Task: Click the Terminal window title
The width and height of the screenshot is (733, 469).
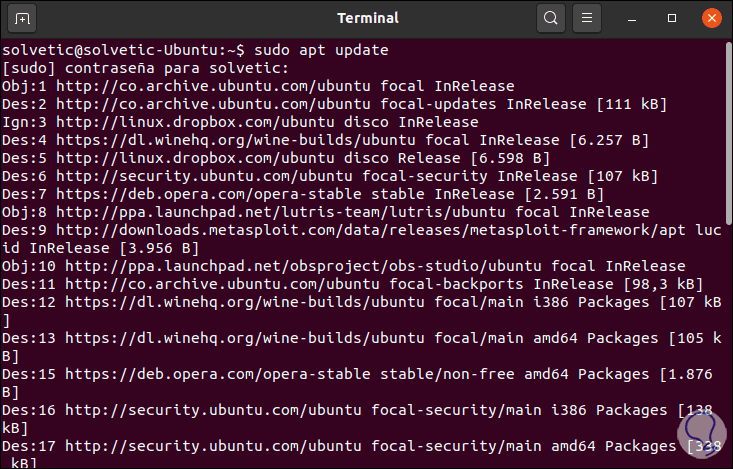Action: [367, 18]
